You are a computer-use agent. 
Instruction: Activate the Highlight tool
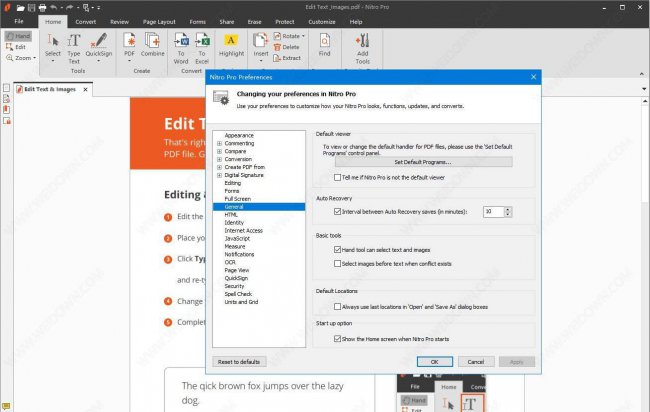[231, 45]
